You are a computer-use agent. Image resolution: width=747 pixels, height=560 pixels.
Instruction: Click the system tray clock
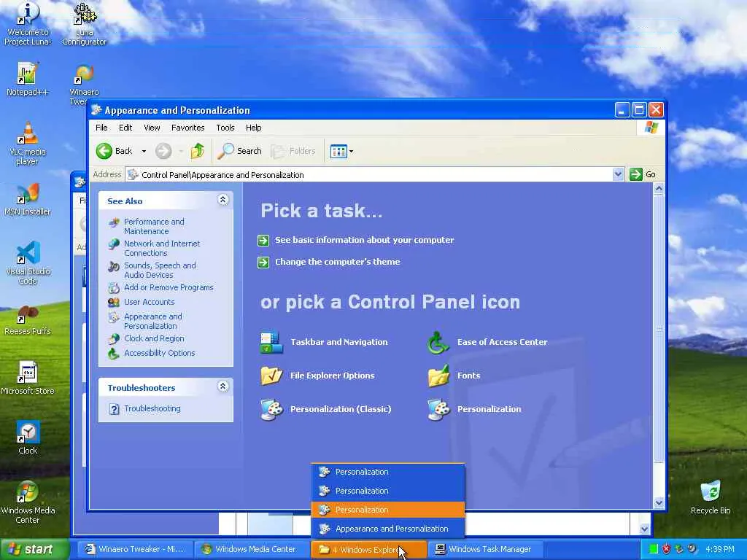click(x=720, y=550)
